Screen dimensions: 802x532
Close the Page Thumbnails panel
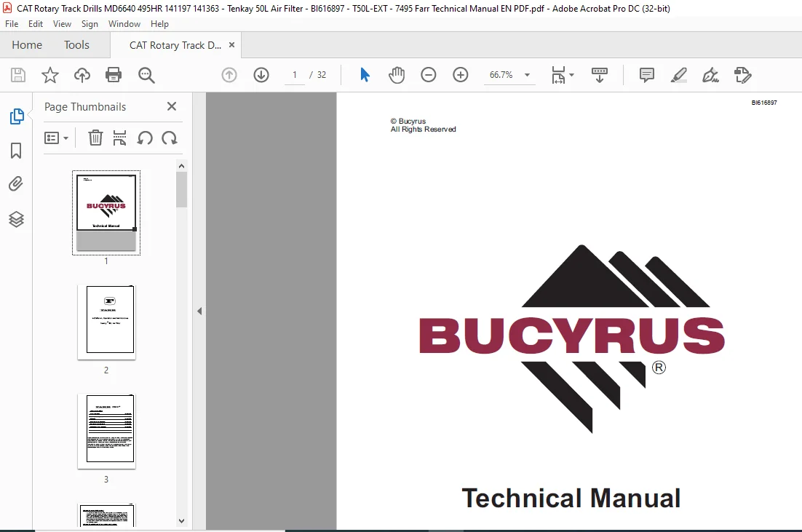pos(172,106)
